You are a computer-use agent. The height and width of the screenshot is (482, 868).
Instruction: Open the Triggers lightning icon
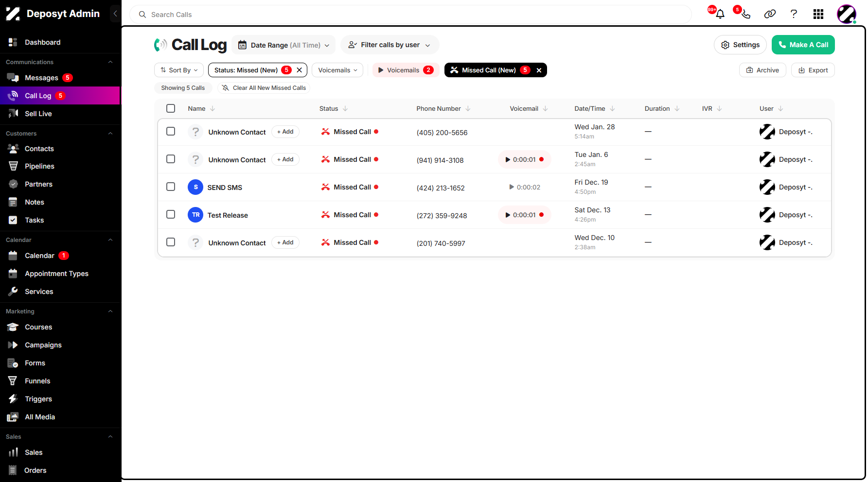click(x=13, y=399)
